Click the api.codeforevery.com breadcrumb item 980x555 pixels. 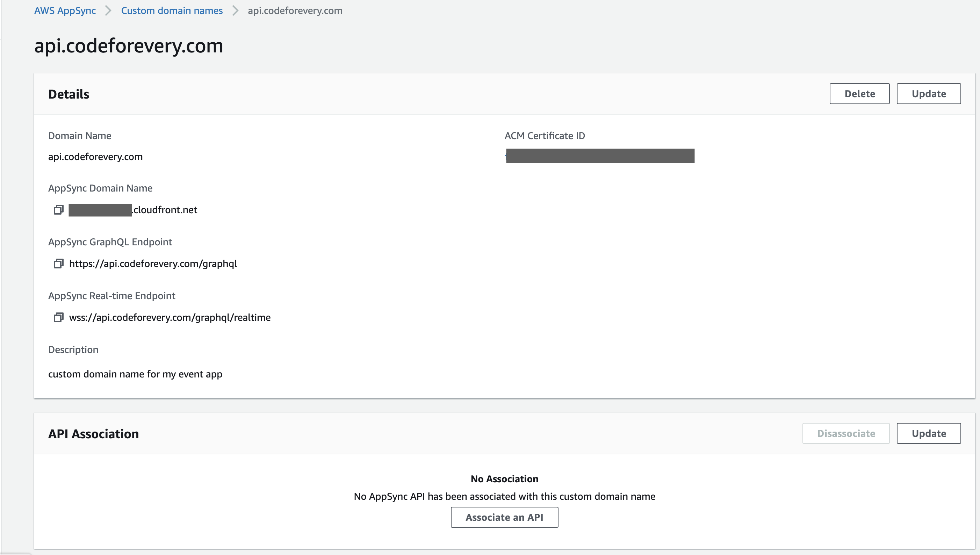click(x=295, y=10)
